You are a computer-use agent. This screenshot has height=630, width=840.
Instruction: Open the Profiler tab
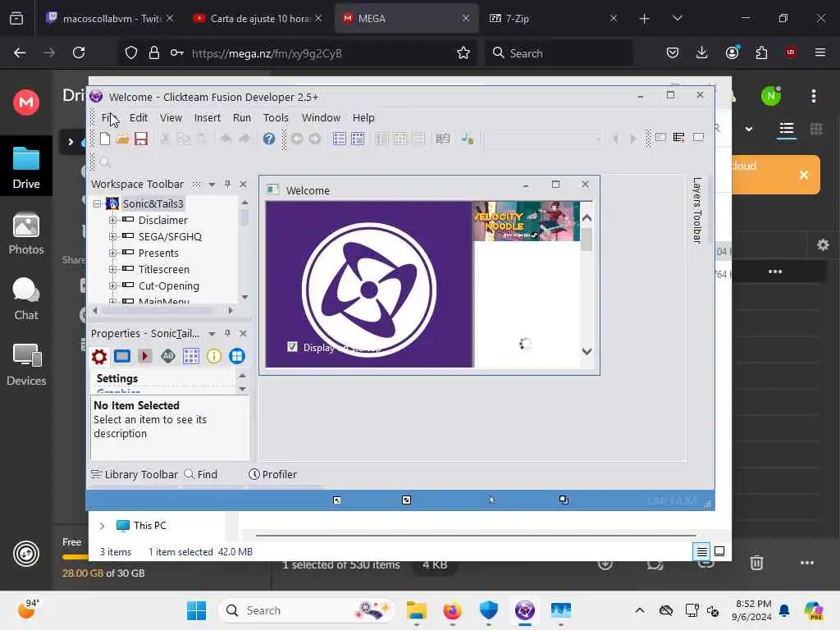click(x=272, y=474)
